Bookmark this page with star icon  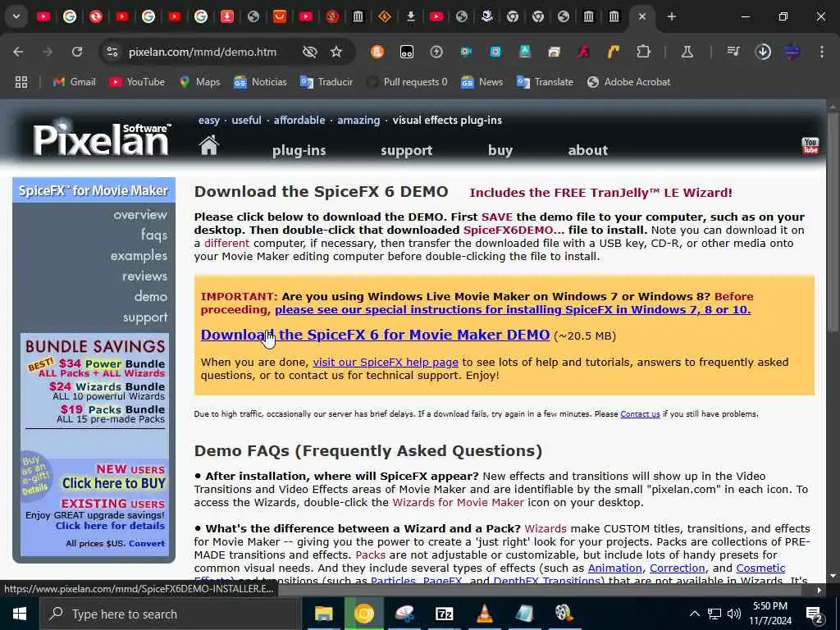point(336,52)
